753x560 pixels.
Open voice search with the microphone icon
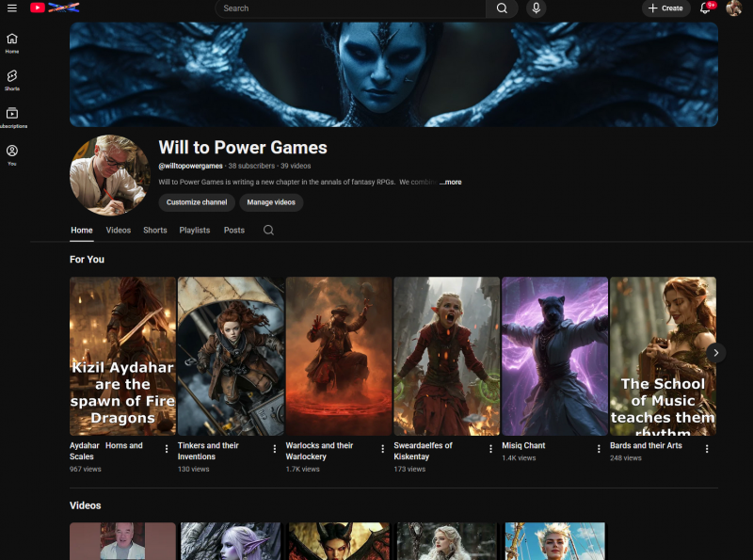tap(536, 8)
